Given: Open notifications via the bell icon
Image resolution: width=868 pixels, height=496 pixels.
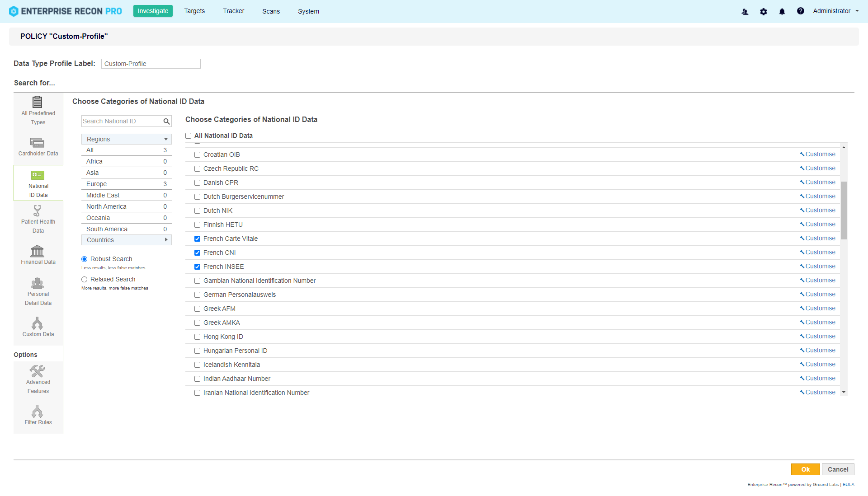Looking at the screenshot, I should coord(782,11).
